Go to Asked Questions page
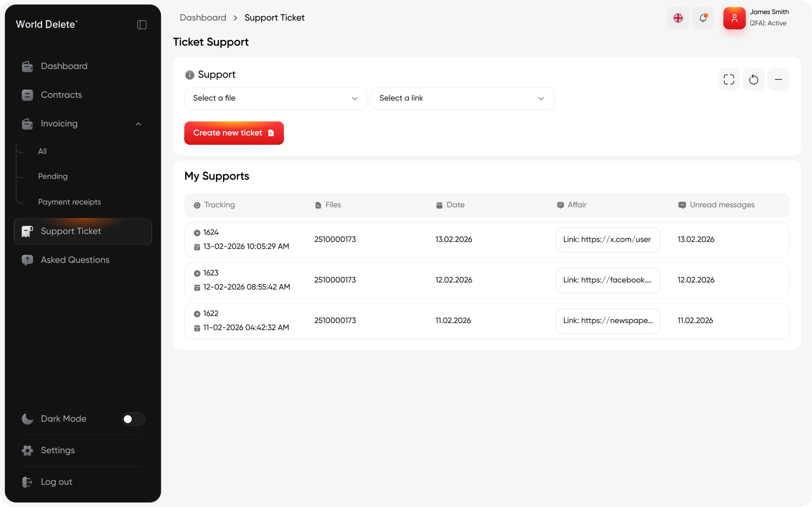Screen dimensions: 812x507 click(75, 260)
